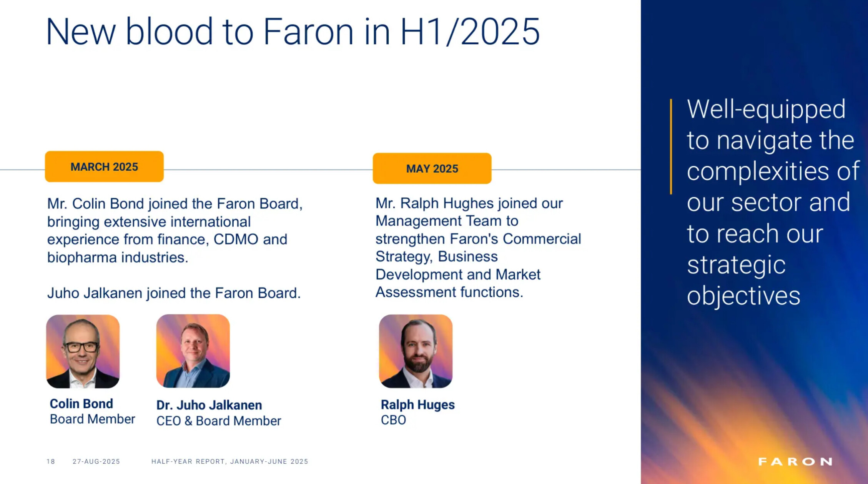The width and height of the screenshot is (868, 484).
Task: Click the 'Colin Bond' name caption
Action: coord(81,404)
